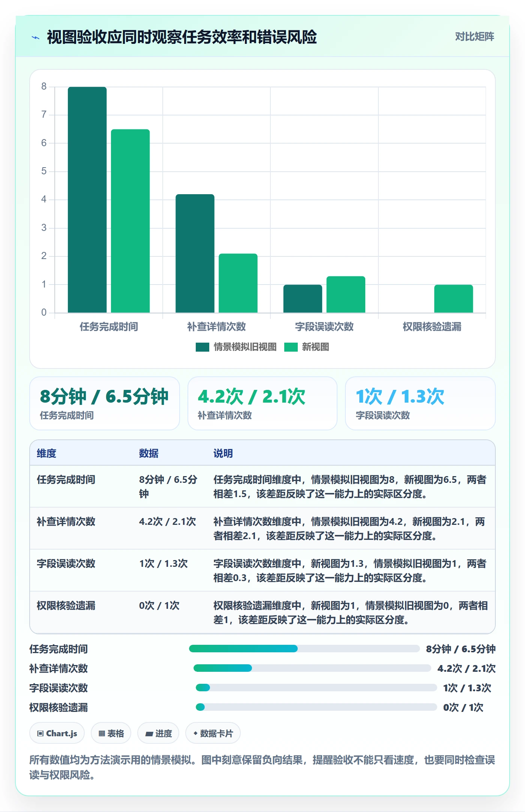Click the 字段误读次数 progress bar
This screenshot has height=812, width=525.
click(x=316, y=688)
